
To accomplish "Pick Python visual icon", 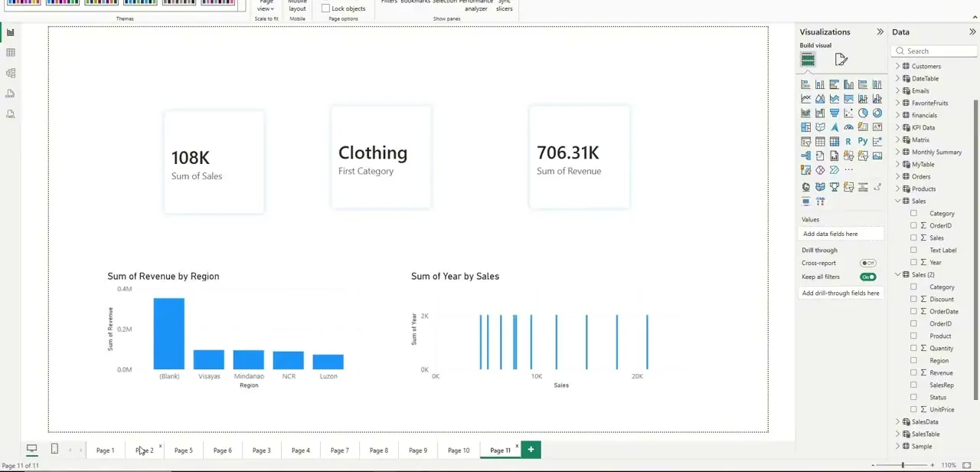I will click(x=863, y=142).
